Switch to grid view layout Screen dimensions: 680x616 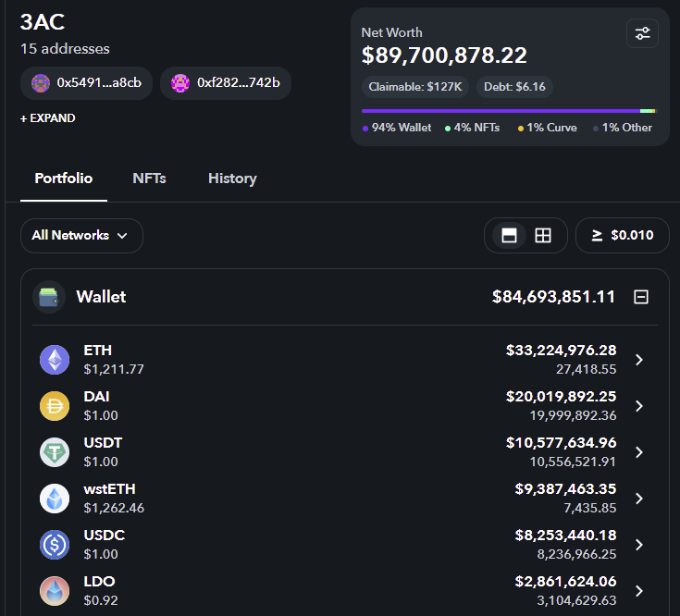(x=543, y=235)
